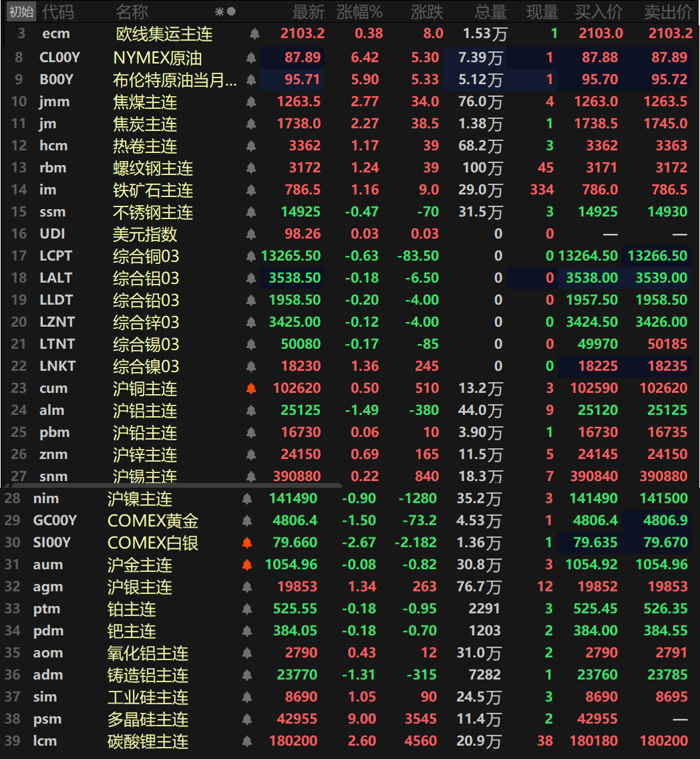The width and height of the screenshot is (700, 759).
Task: Disable the red alarm on 沪金主连
Action: pyautogui.click(x=247, y=565)
